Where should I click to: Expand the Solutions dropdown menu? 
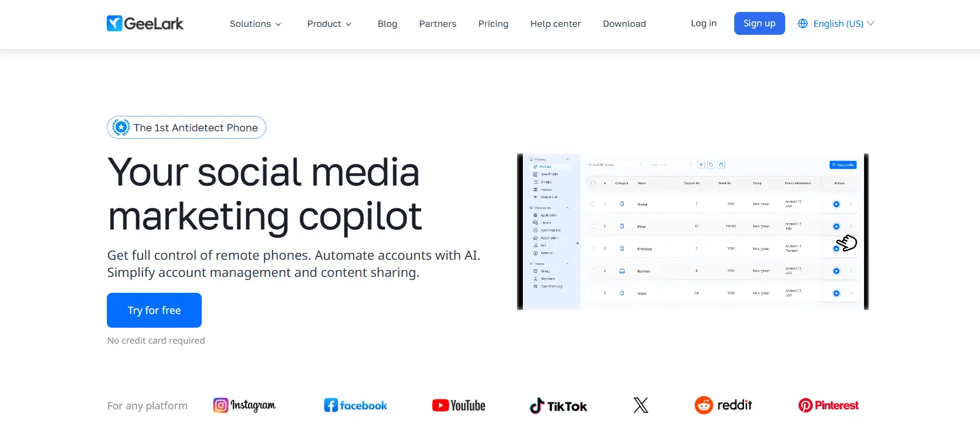click(x=255, y=23)
